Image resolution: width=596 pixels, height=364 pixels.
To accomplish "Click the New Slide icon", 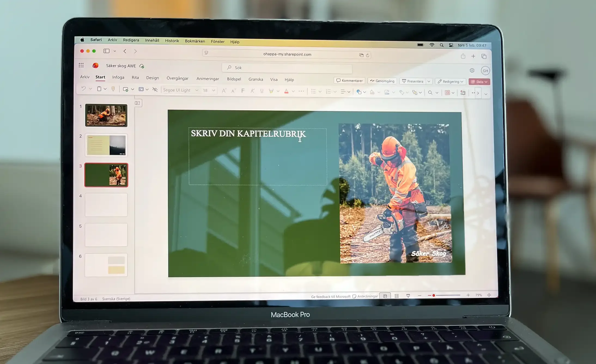I will coord(125,89).
